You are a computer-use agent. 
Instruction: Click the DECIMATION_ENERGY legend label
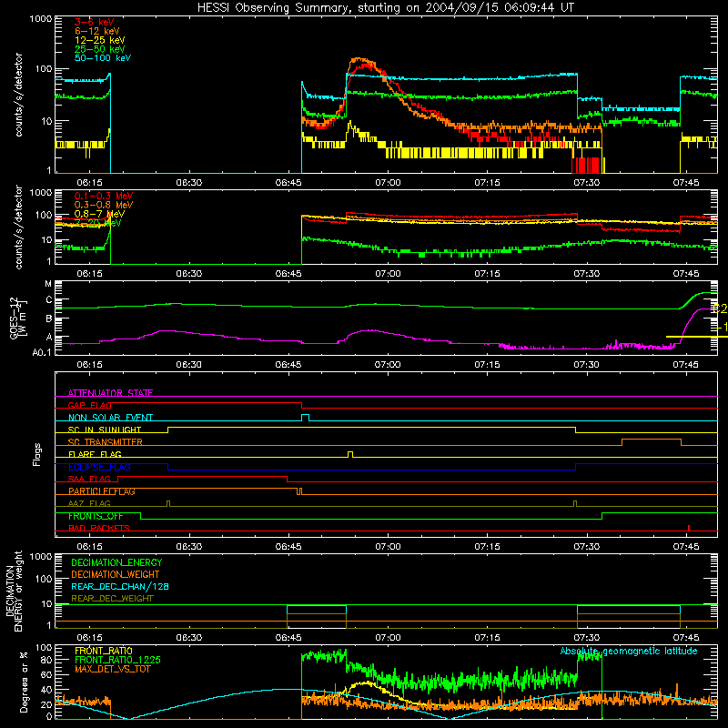[x=116, y=562]
